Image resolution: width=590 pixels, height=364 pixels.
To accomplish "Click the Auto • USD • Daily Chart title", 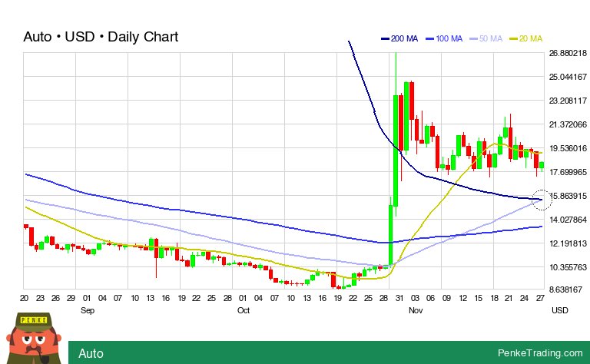I will click(x=101, y=37).
